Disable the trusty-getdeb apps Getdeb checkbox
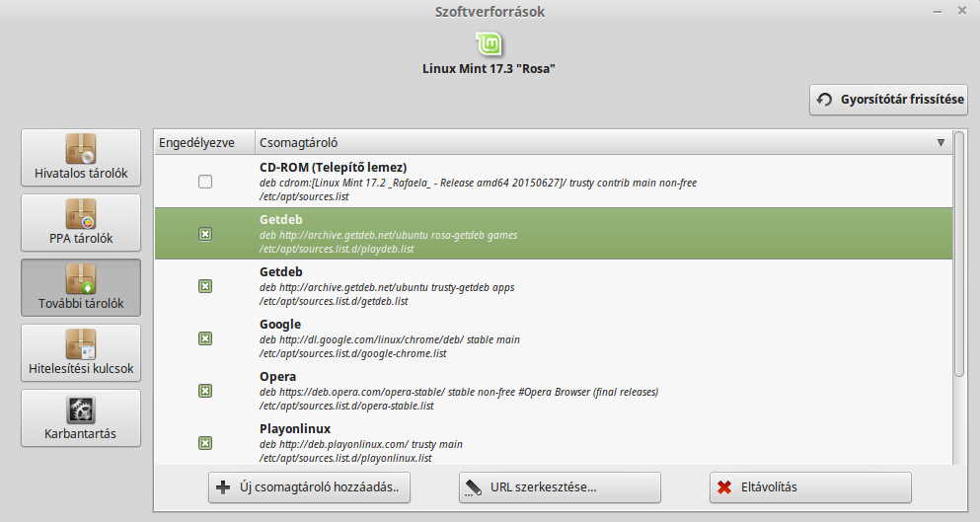The height and width of the screenshot is (522, 980). pos(205,286)
